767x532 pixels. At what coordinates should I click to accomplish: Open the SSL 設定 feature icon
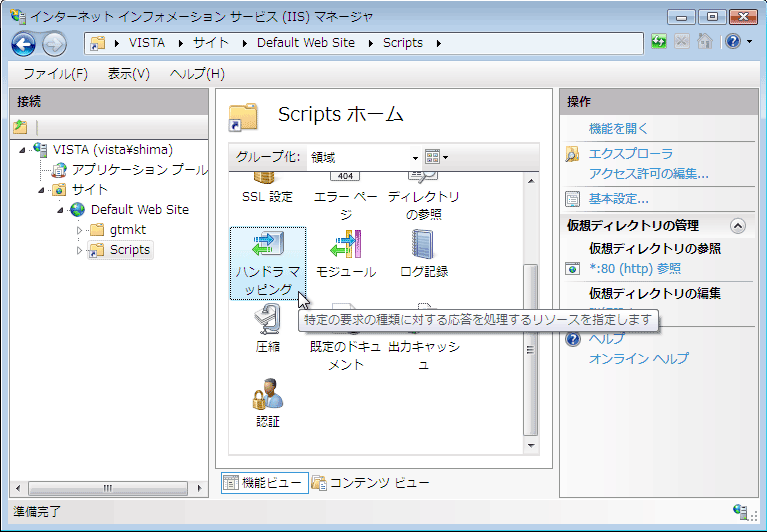tap(267, 189)
